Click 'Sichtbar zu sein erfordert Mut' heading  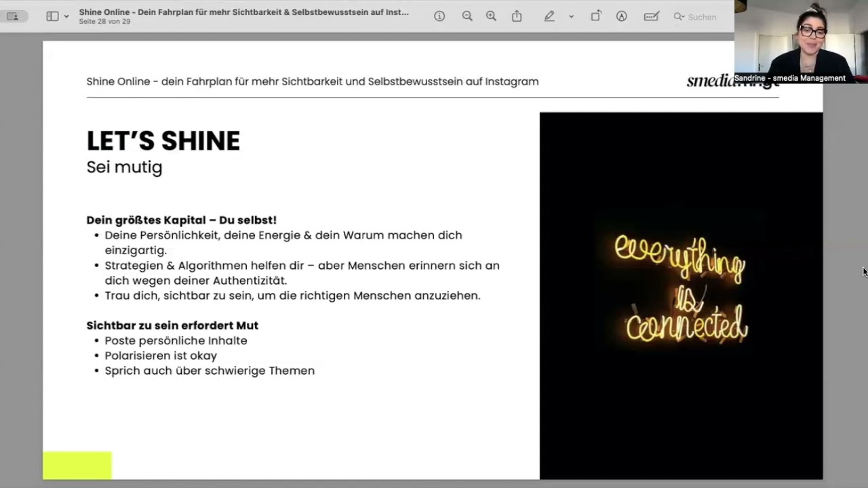[x=172, y=325]
